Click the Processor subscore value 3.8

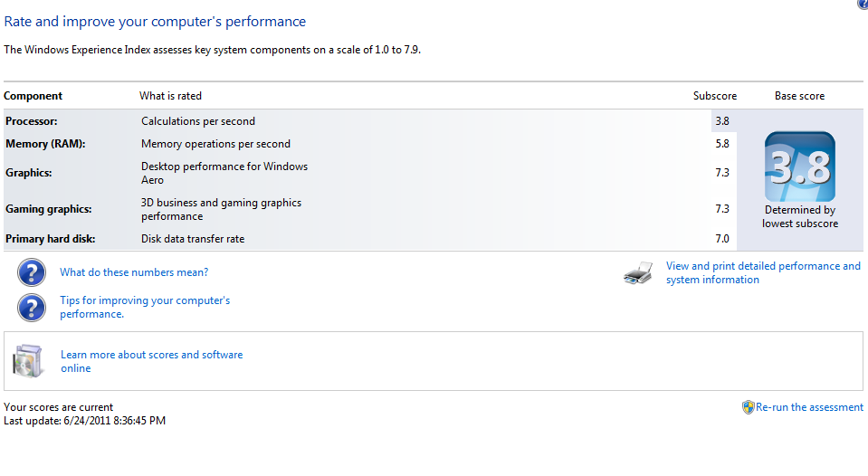click(x=721, y=121)
